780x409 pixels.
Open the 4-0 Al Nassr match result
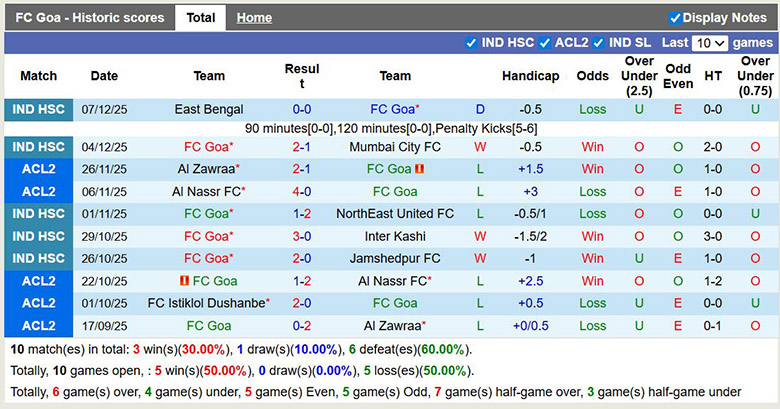(x=301, y=191)
